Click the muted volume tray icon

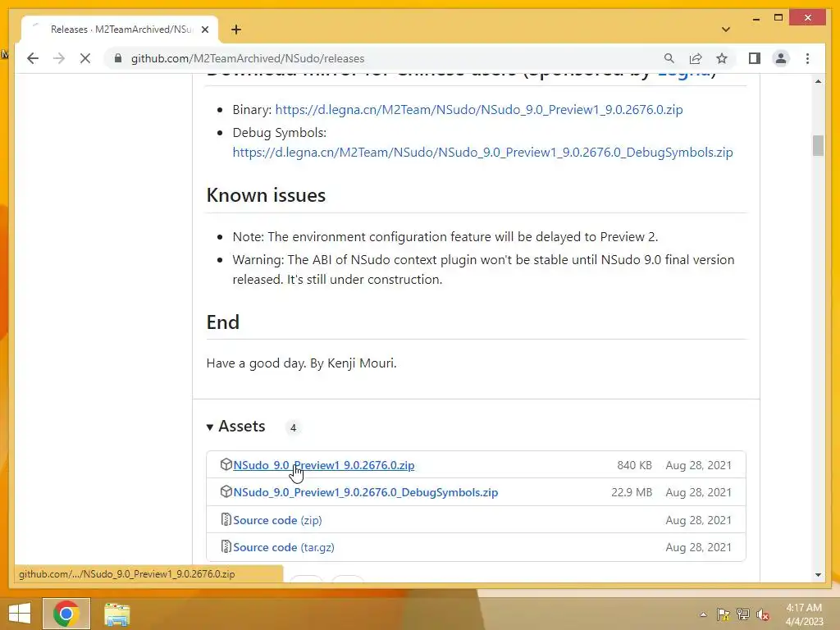[x=763, y=614]
